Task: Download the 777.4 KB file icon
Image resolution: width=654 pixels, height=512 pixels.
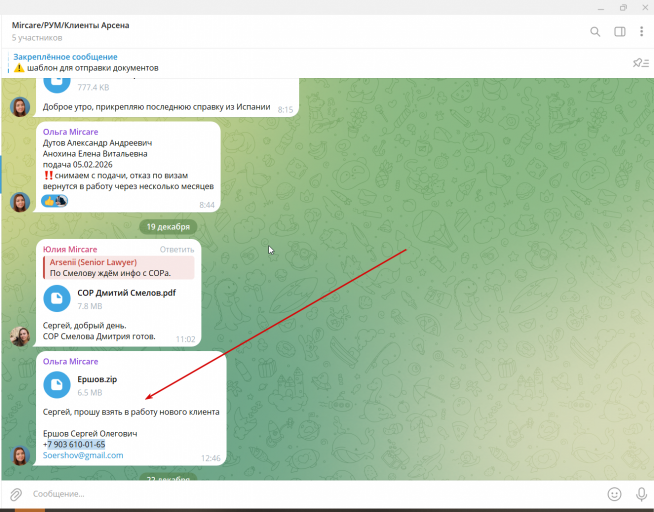Action: tap(57, 85)
